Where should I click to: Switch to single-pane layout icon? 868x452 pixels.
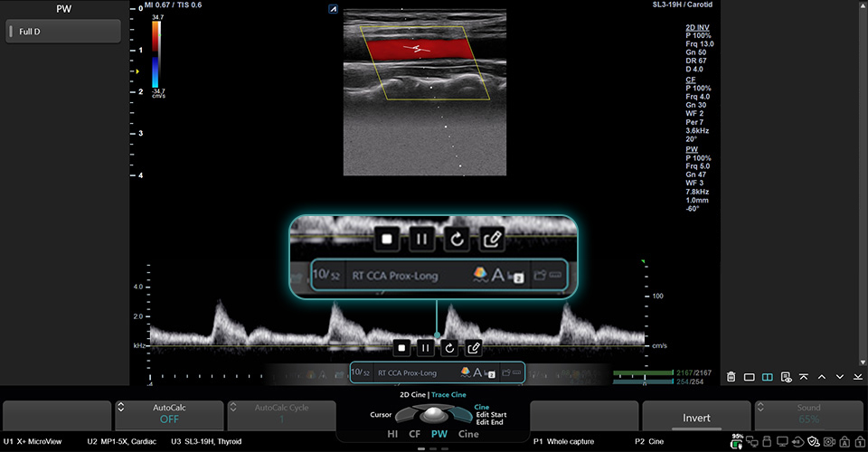click(750, 377)
